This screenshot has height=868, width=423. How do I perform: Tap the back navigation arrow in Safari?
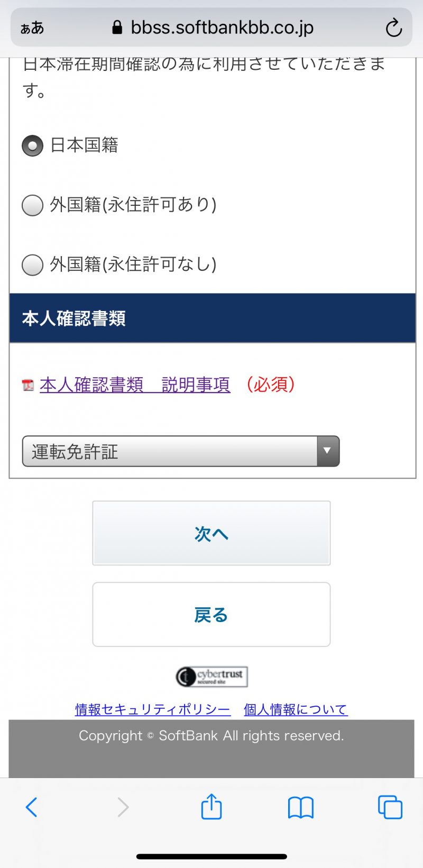point(32,807)
